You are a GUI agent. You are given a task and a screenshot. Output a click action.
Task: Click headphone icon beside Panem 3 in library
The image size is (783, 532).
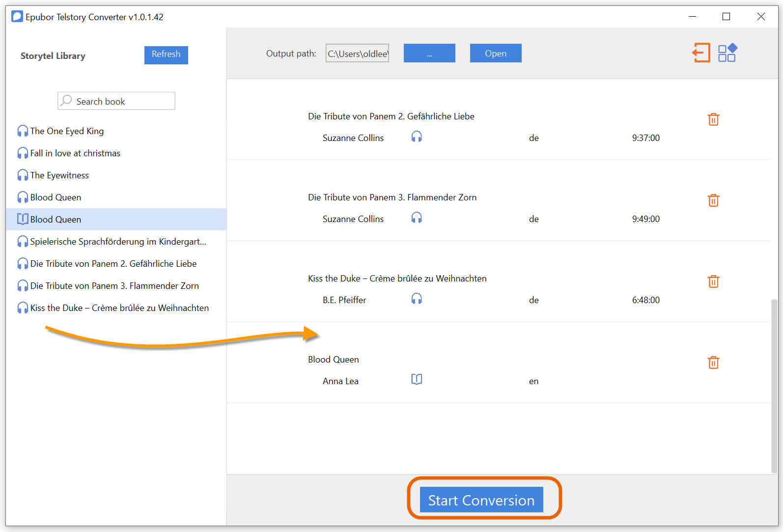pos(23,286)
